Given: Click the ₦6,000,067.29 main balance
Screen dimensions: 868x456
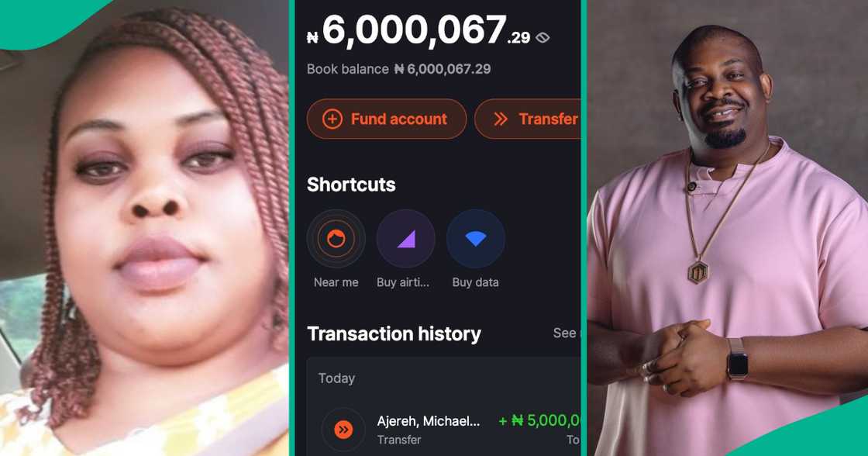Looking at the screenshot, I should coord(418,30).
